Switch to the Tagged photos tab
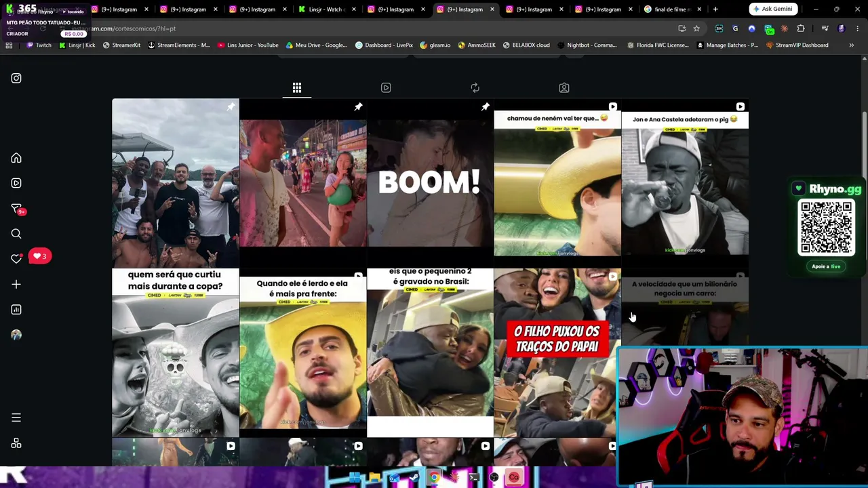Screen dimensions: 868x488 coord(564,87)
